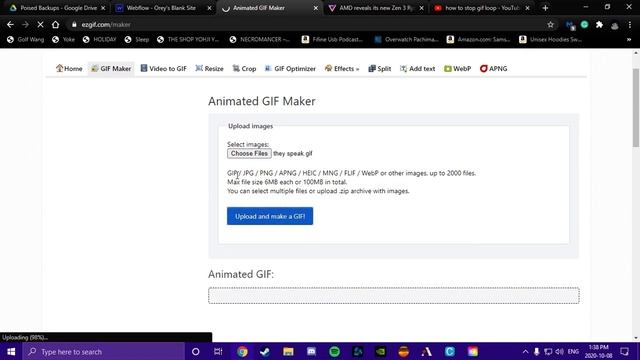640x360 pixels.
Task: Select the GIF Maker menu item
Action: point(111,69)
